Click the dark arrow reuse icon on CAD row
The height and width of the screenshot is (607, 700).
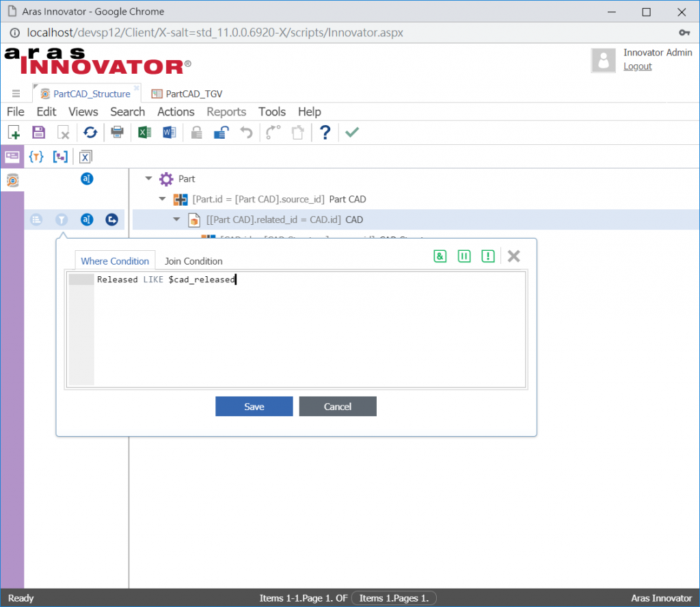[x=111, y=219]
